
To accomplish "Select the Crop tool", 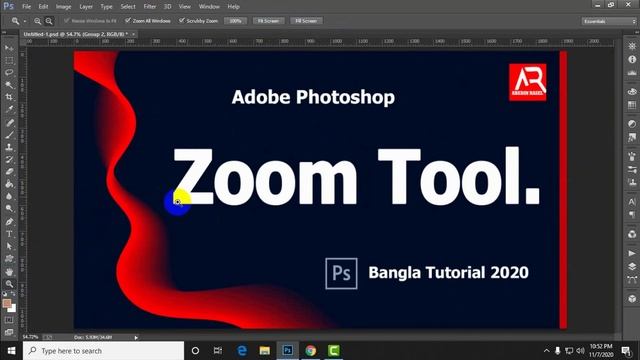I will click(9, 97).
